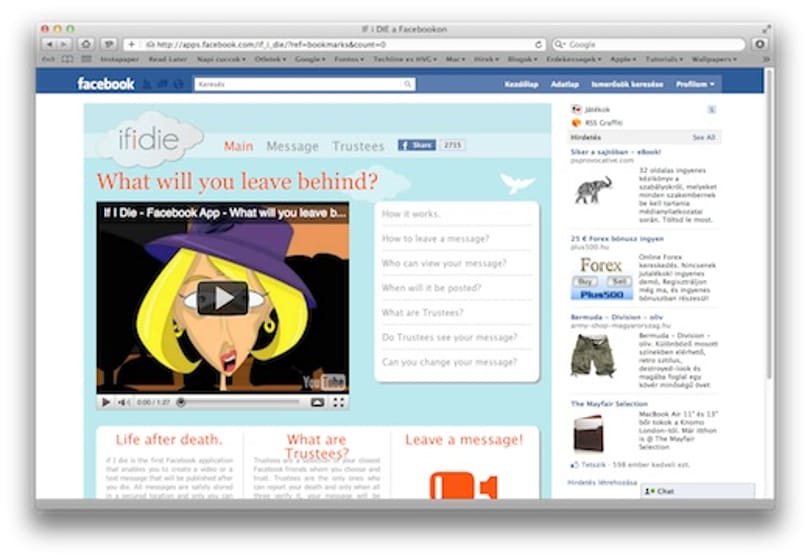Open Adatlap in Facebook header
810x559 pixels.
click(565, 84)
